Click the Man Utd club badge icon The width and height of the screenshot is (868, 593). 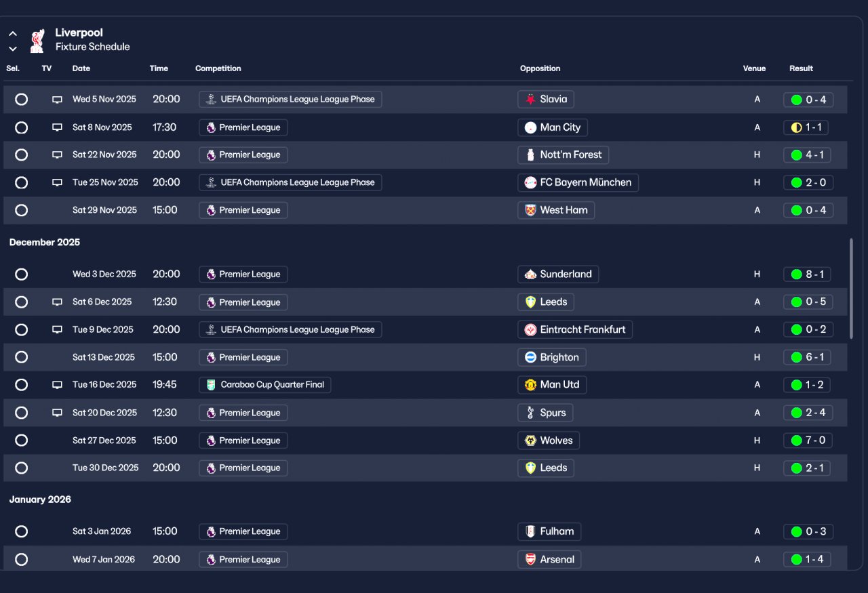pos(530,385)
